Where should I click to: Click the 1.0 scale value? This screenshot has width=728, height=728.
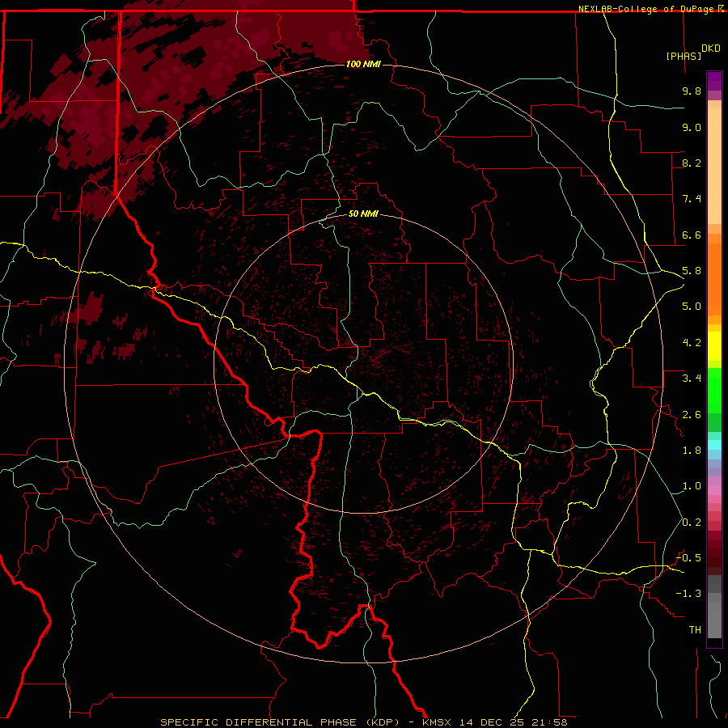692,486
